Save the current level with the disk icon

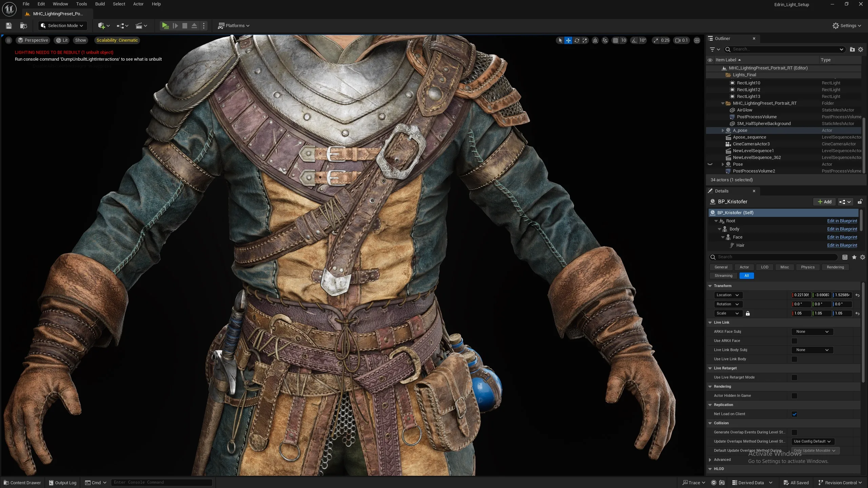pyautogui.click(x=9, y=26)
